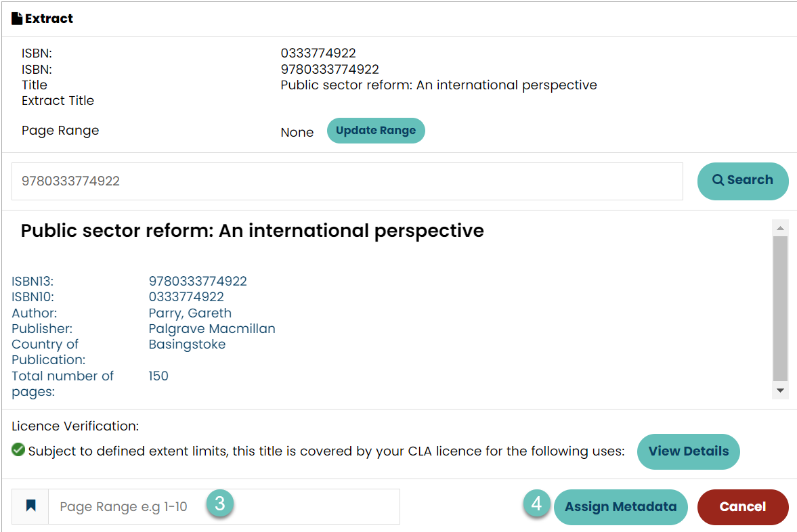Select the Public sector reform result title

(x=252, y=231)
